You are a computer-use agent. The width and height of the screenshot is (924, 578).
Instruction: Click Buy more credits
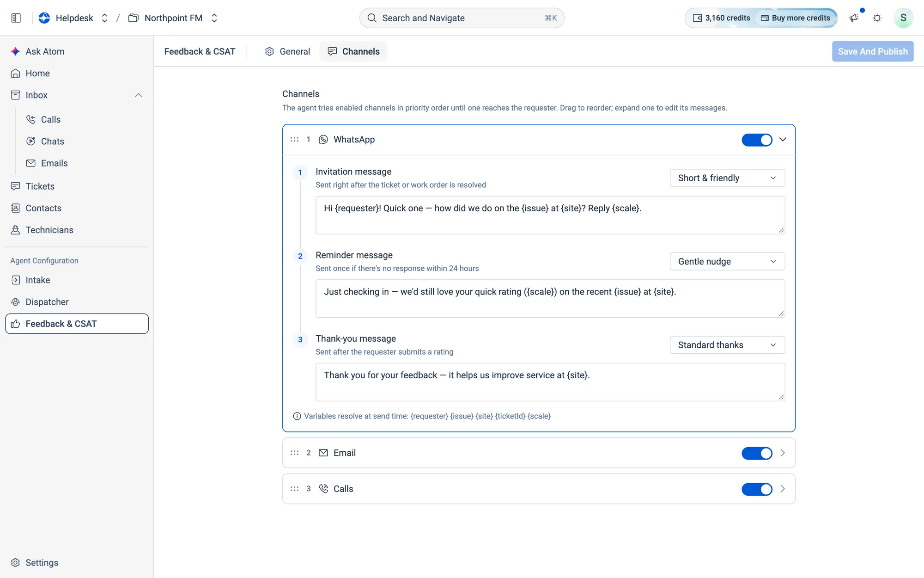(x=796, y=18)
